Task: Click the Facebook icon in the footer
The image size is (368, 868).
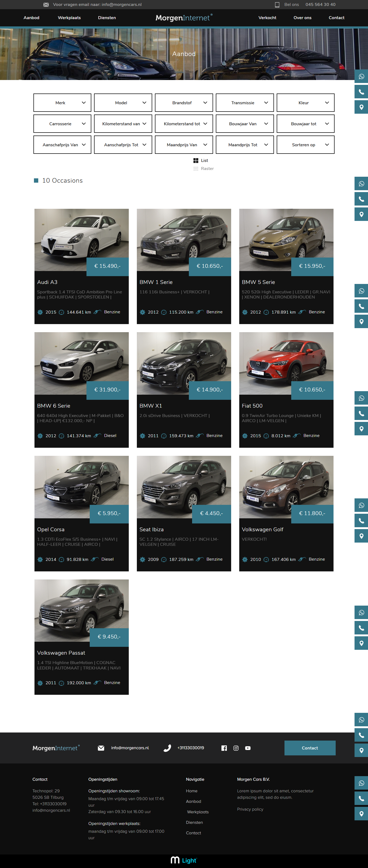Action: click(224, 748)
